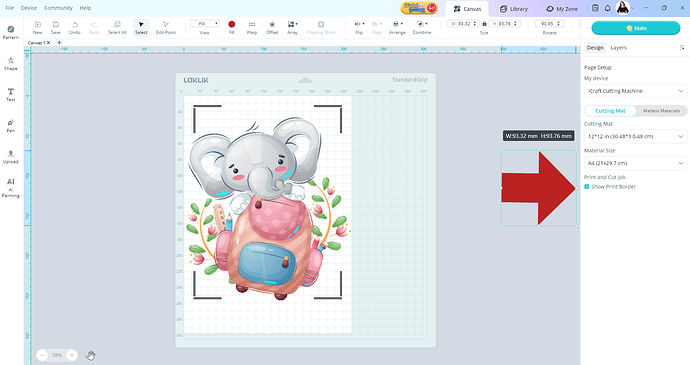Toggle the Show Print Border checkbox
Screen dimensions: 690x365
[587, 187]
